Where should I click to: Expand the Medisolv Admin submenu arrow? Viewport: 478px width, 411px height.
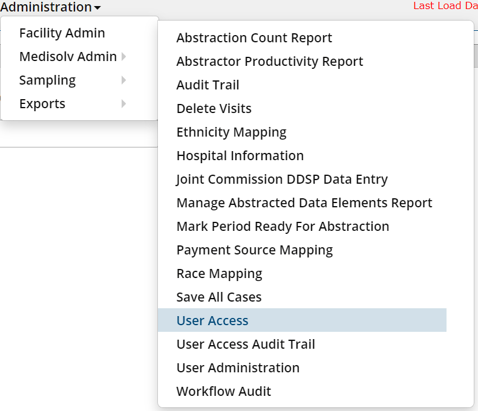[124, 57]
